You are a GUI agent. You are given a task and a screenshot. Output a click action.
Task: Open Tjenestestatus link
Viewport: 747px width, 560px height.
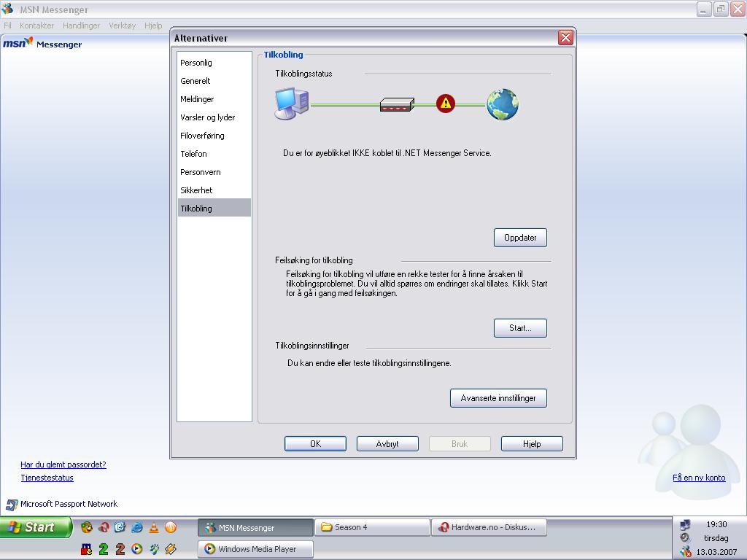(x=47, y=478)
